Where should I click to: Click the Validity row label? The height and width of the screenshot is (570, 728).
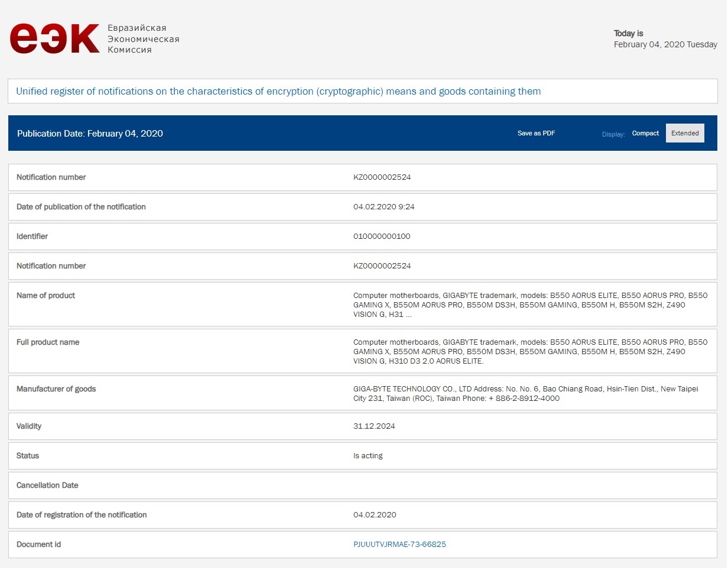(29, 426)
